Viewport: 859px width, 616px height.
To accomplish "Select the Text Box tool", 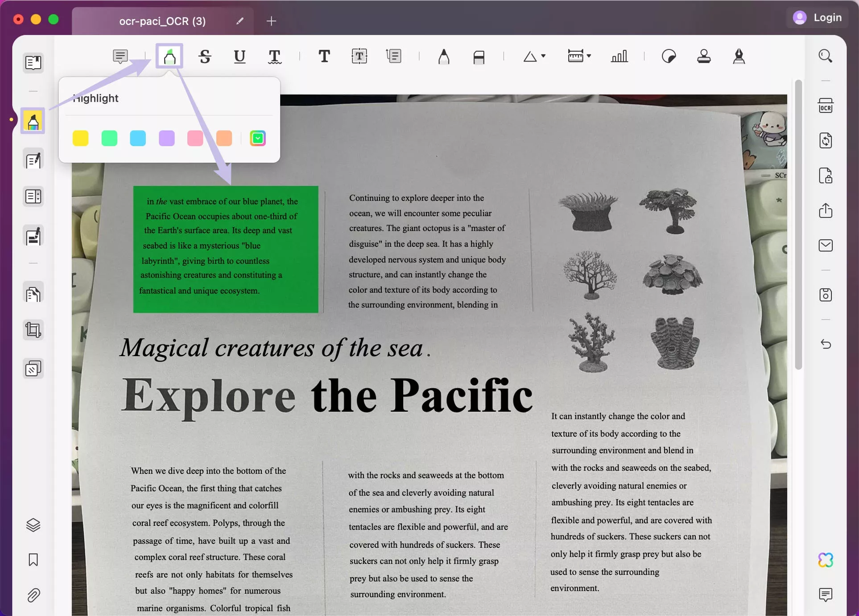I will click(359, 56).
